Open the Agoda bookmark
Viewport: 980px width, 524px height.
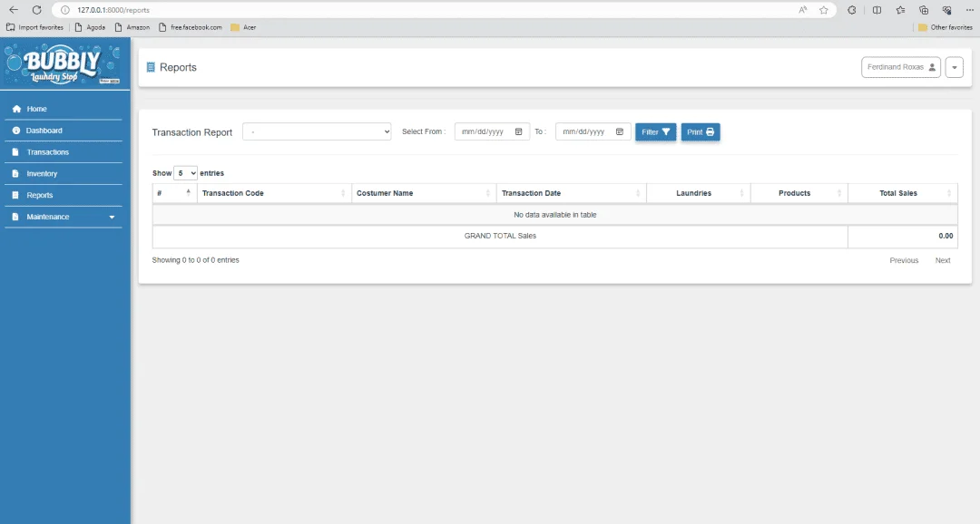point(90,27)
